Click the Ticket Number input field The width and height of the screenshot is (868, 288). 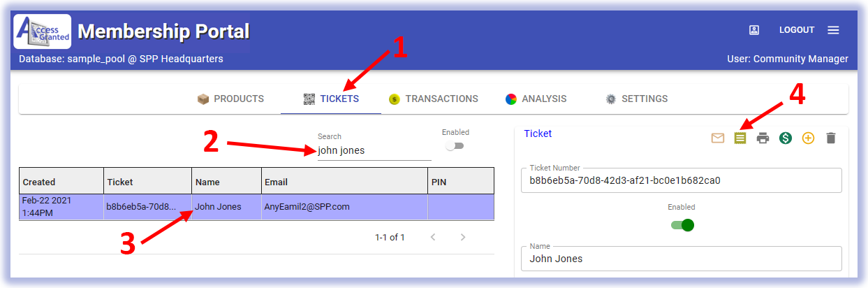(x=681, y=180)
